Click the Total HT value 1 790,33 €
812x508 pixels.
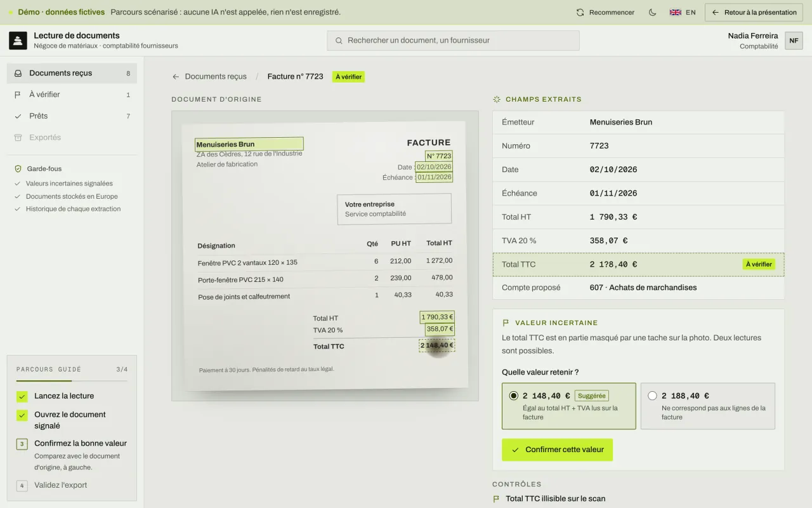click(x=613, y=217)
